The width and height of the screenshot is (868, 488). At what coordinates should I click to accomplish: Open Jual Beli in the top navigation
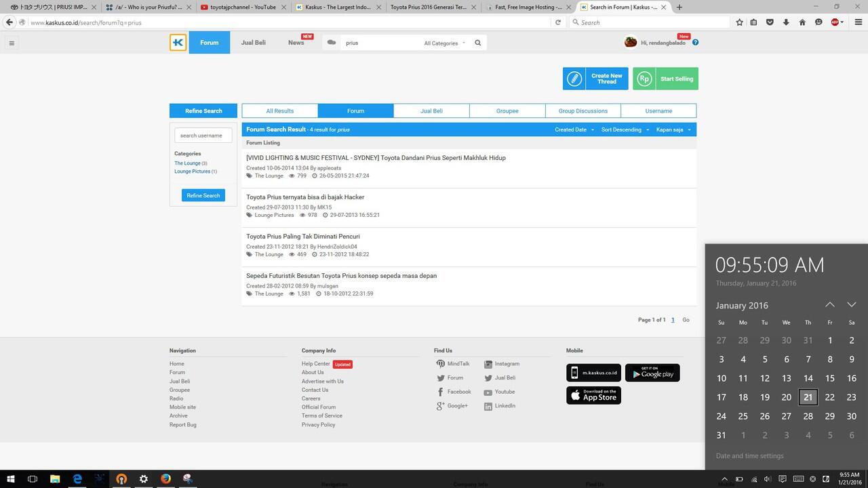(254, 43)
